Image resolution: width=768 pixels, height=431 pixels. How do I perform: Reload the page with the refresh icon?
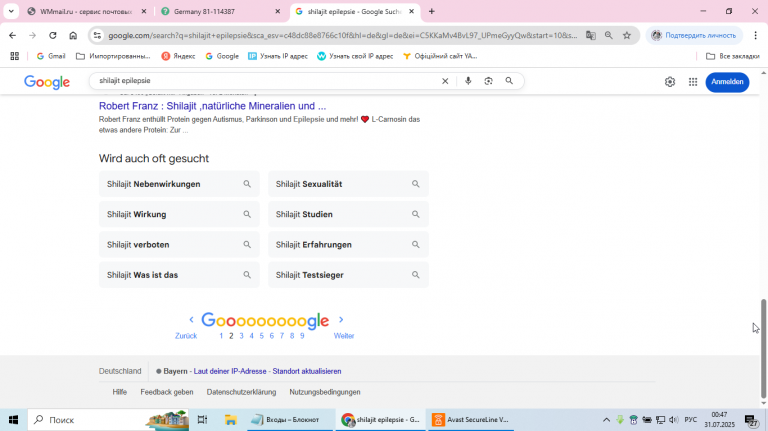[x=53, y=35]
